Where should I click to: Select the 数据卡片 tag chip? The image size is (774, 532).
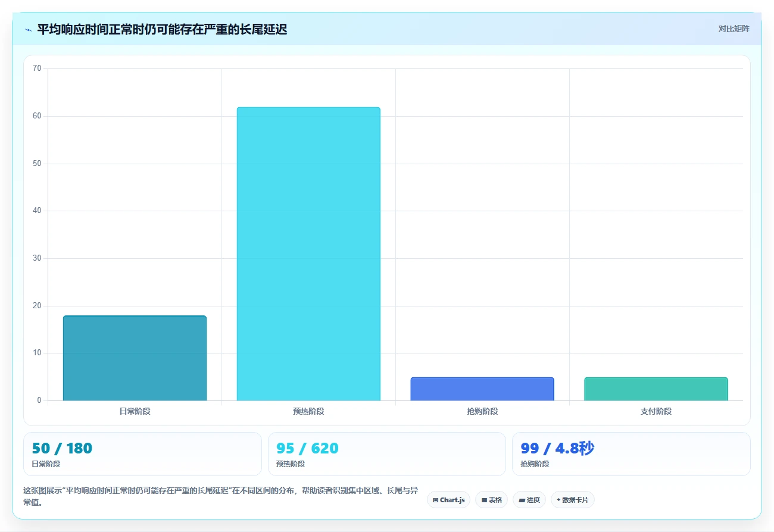click(x=572, y=500)
